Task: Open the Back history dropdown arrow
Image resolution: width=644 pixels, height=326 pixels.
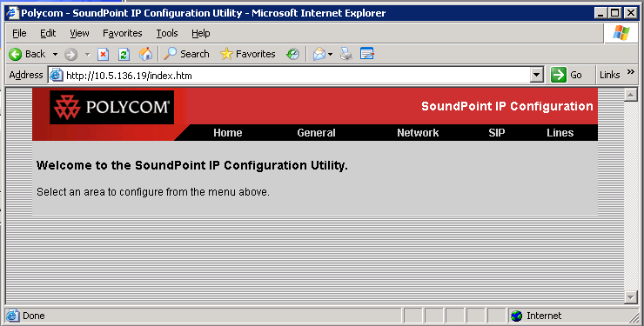Action: coord(55,54)
